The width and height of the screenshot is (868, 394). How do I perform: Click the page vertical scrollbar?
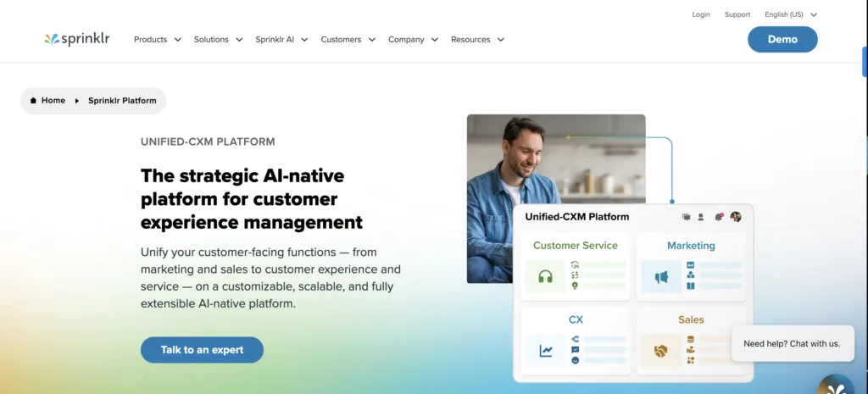click(x=865, y=61)
